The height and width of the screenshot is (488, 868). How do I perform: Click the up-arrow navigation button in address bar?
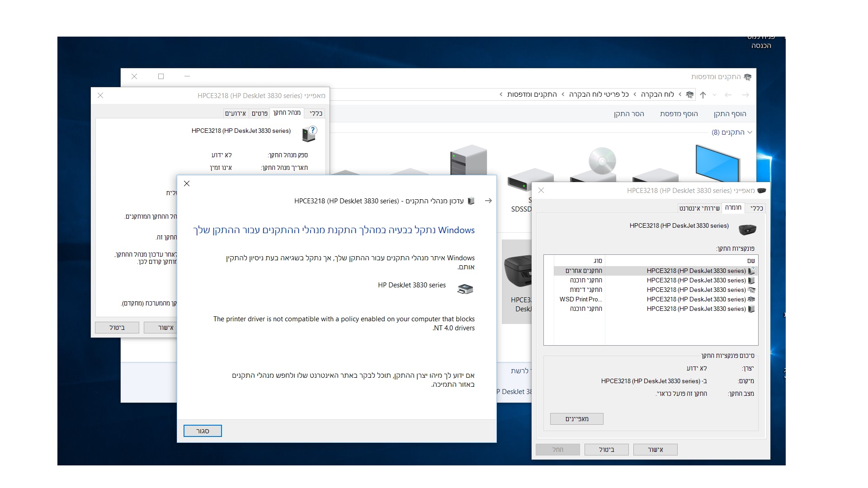(x=703, y=95)
